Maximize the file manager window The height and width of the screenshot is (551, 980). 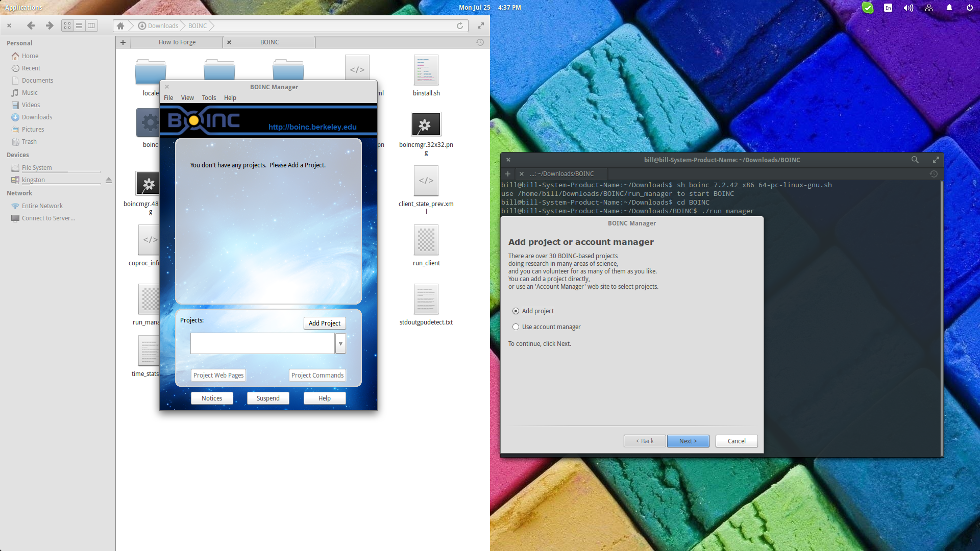click(x=481, y=26)
